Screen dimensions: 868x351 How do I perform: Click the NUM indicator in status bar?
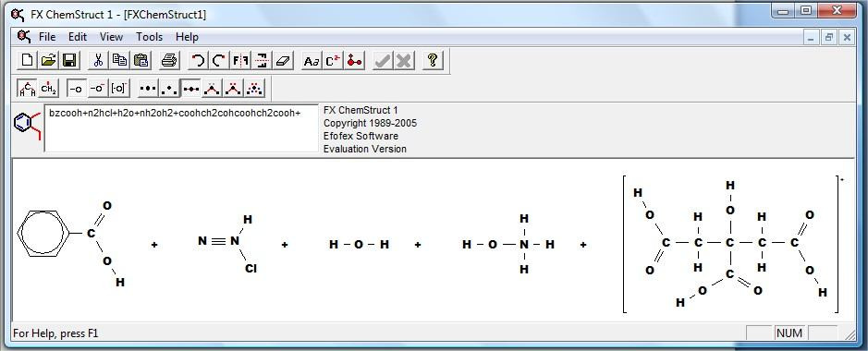tap(789, 333)
